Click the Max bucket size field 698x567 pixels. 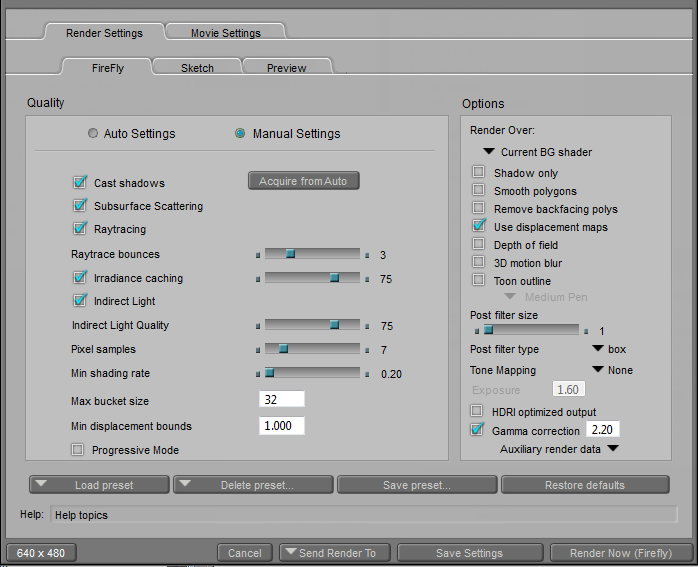coord(281,399)
